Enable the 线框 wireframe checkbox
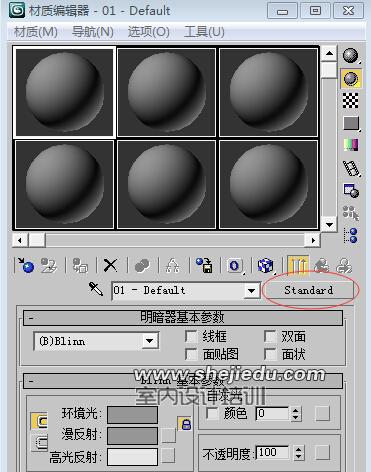 (191, 336)
